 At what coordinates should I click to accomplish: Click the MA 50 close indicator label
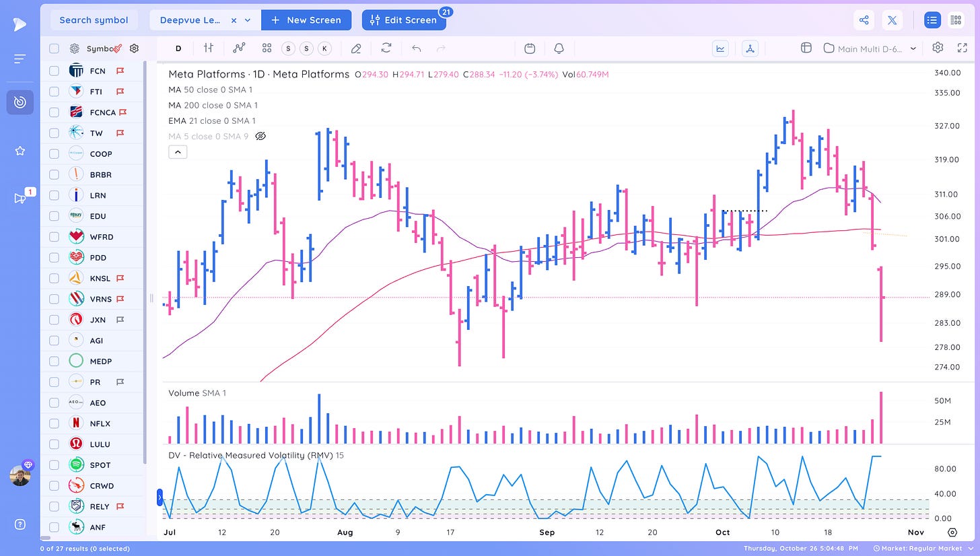[x=210, y=90]
